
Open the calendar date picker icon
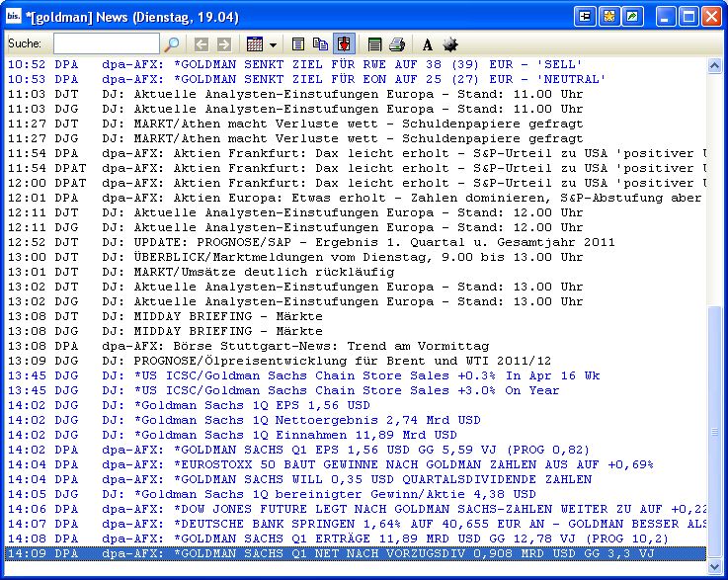coord(255,44)
